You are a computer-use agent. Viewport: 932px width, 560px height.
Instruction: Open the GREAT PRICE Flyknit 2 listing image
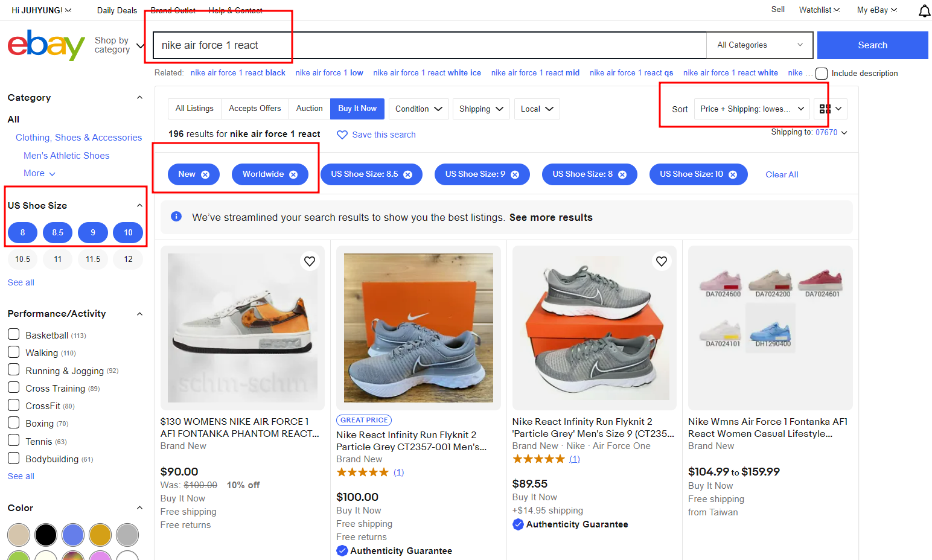coord(418,328)
